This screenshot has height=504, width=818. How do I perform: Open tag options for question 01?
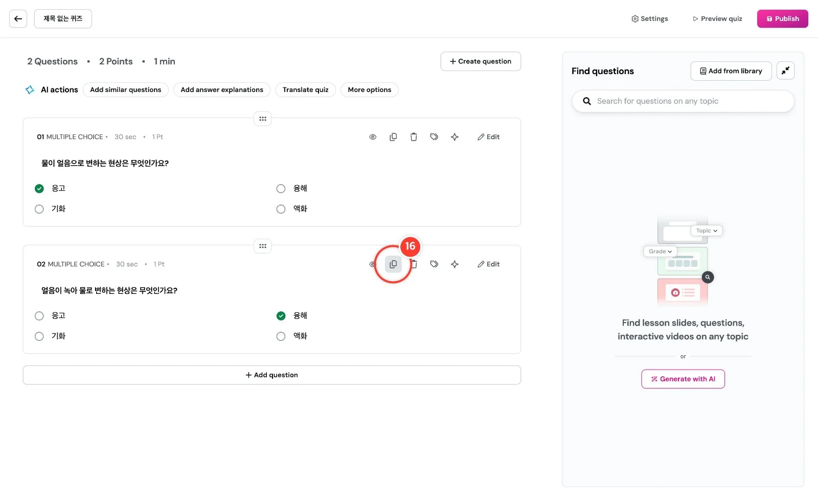pos(434,137)
